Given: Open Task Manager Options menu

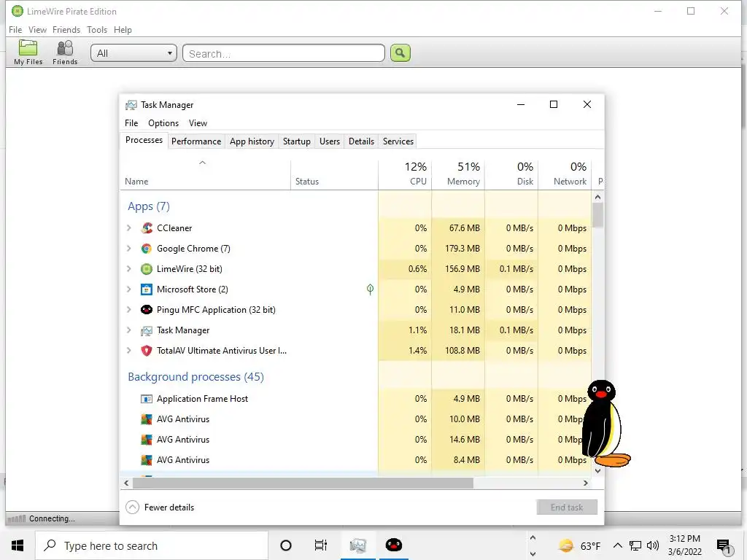Looking at the screenshot, I should (x=163, y=122).
